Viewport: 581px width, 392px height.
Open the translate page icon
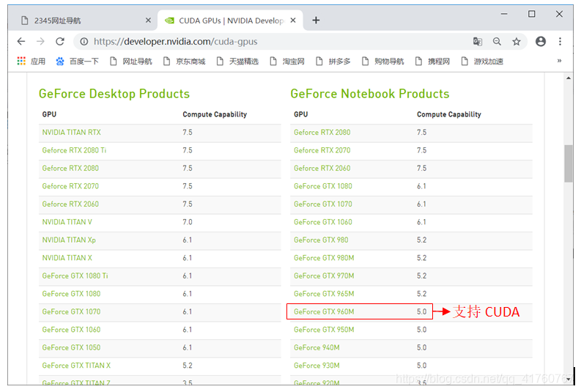coord(477,42)
